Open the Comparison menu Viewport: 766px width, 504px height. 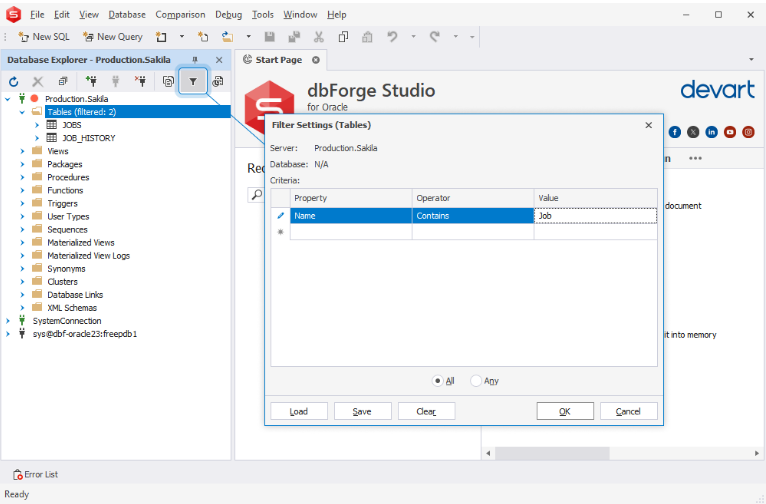180,15
